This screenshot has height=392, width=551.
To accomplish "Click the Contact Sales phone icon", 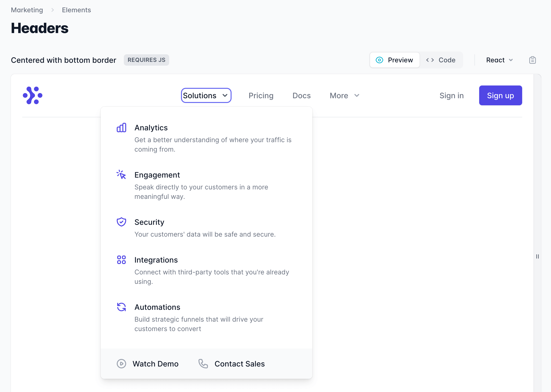I will [203, 363].
